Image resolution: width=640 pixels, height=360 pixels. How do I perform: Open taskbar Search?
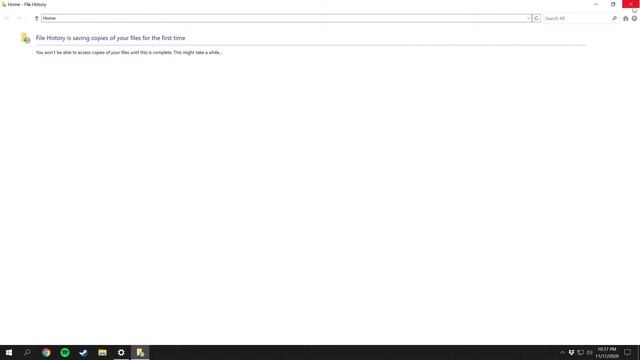(27, 353)
